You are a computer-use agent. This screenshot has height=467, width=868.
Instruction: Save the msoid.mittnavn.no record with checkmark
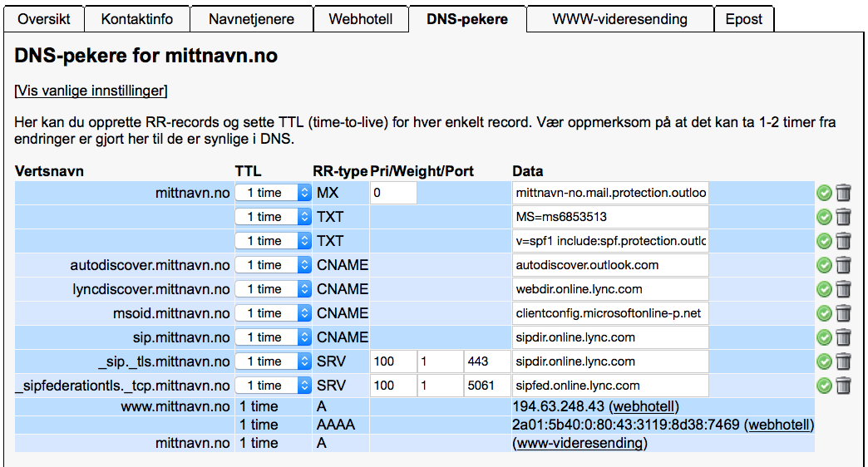click(x=824, y=313)
